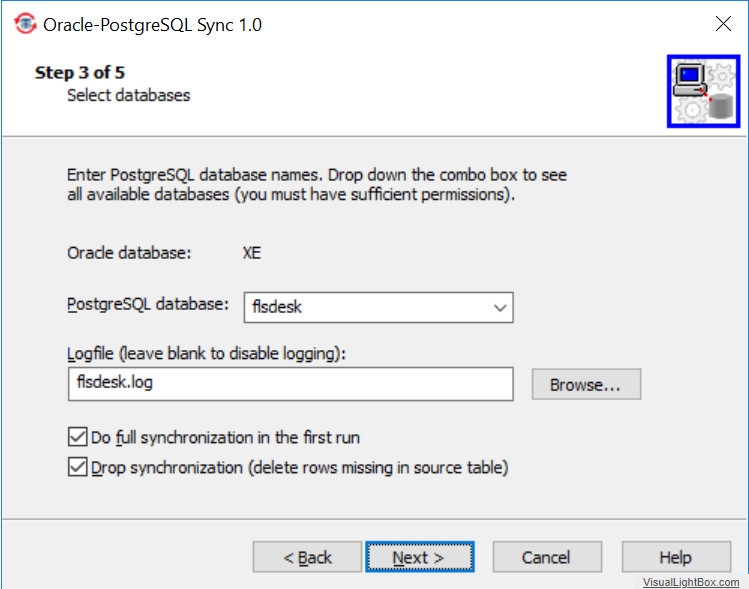
Task: Uncheck Do full synchronization in the first run
Action: click(x=77, y=437)
